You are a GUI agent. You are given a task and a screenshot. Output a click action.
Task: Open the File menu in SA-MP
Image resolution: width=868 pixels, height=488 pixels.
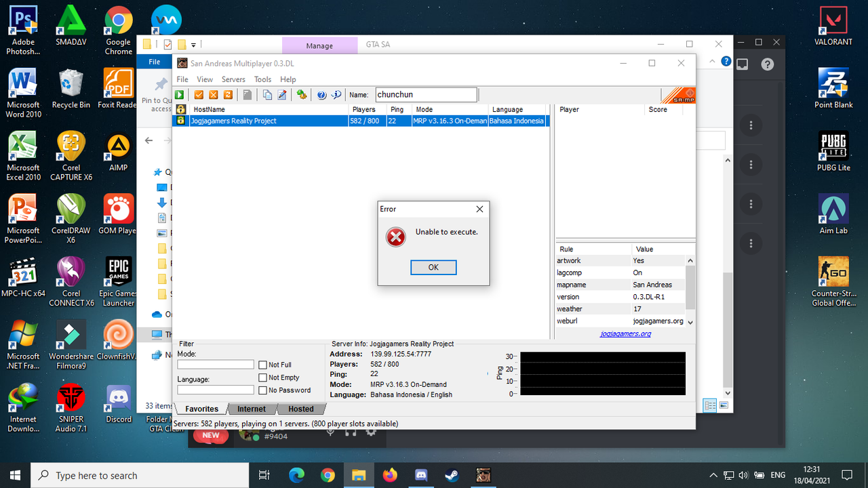click(182, 79)
